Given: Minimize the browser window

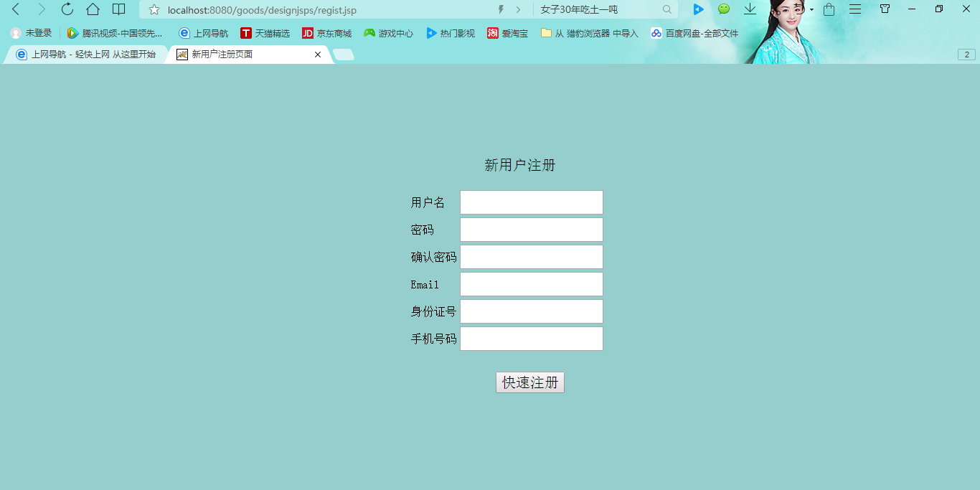Looking at the screenshot, I should click(x=912, y=9).
